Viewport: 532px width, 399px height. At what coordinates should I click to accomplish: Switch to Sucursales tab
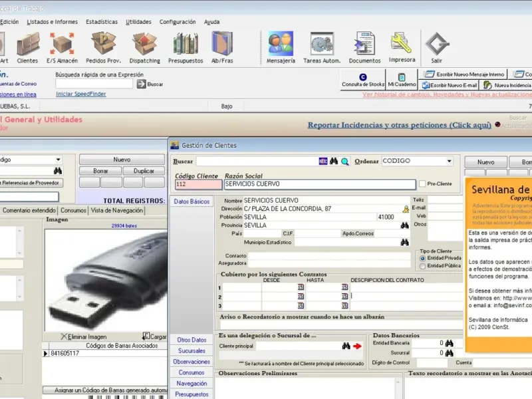click(x=192, y=350)
